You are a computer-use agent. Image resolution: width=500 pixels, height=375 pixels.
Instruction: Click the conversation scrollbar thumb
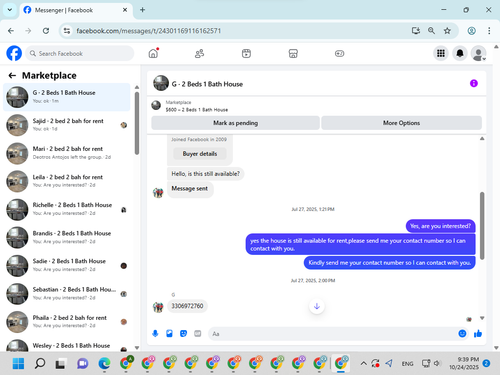tap(482, 226)
